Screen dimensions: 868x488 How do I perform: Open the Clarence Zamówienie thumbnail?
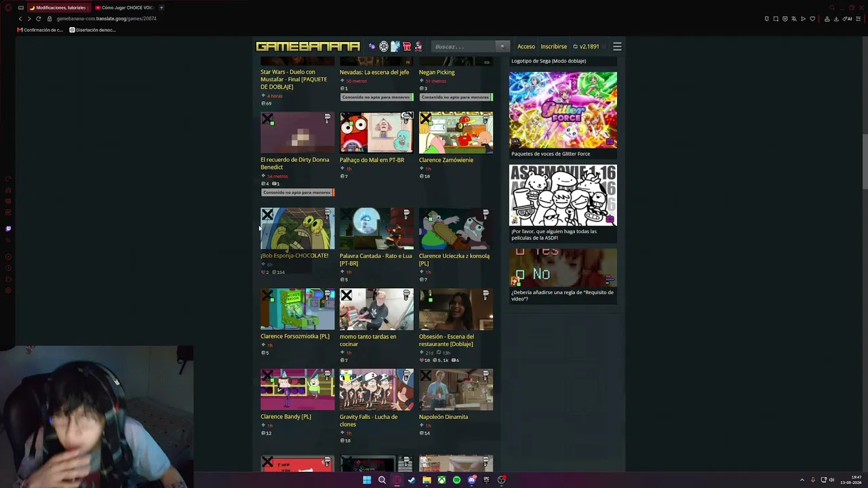click(x=456, y=133)
